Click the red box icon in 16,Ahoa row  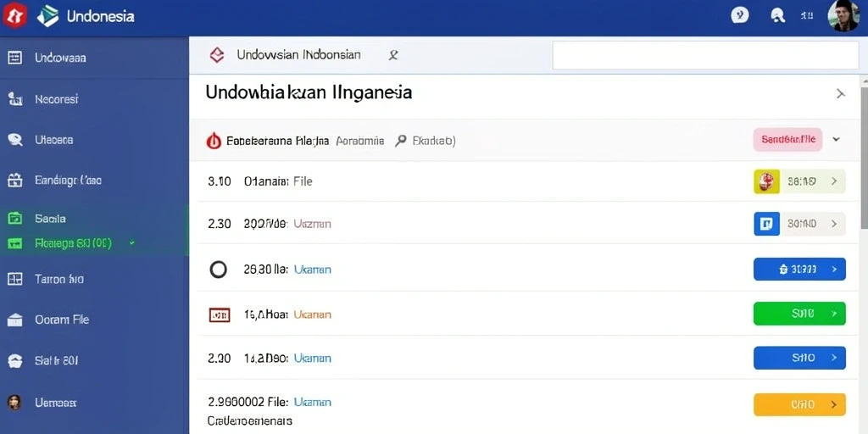point(220,315)
